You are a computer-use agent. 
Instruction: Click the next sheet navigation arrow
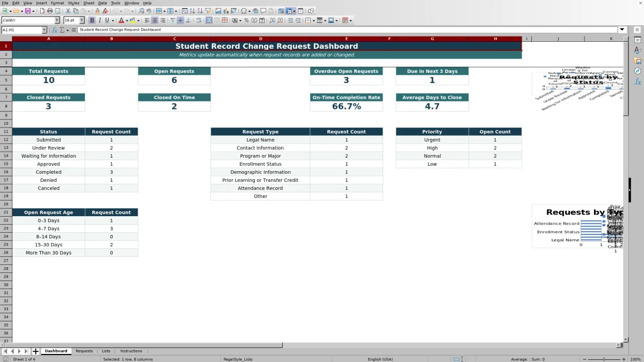pyautogui.click(x=19, y=351)
